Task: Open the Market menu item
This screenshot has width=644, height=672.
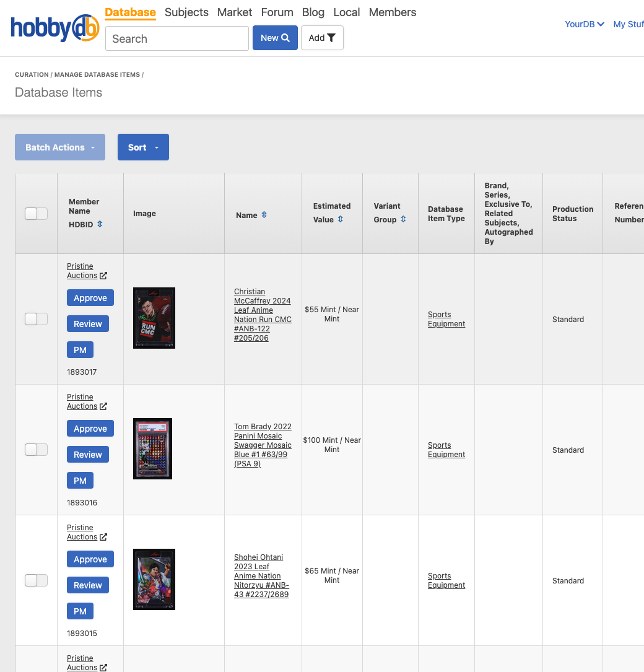Action: pos(235,12)
